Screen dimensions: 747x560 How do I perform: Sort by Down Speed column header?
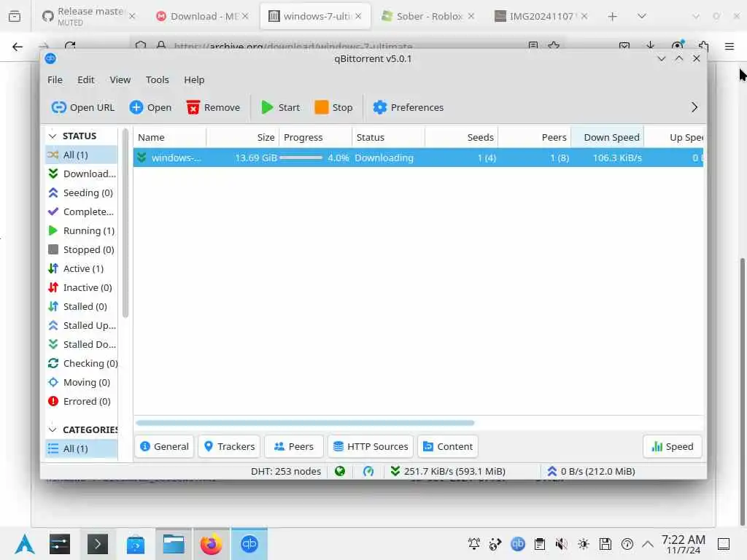click(607, 138)
